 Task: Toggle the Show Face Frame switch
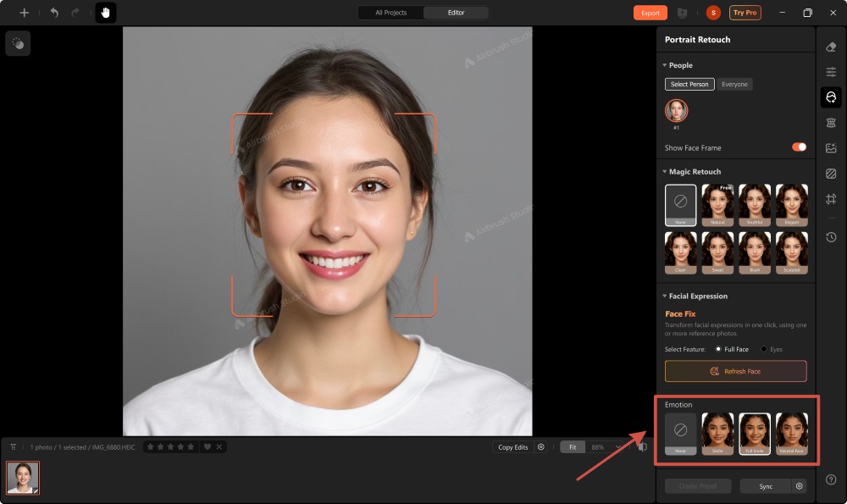(x=799, y=147)
